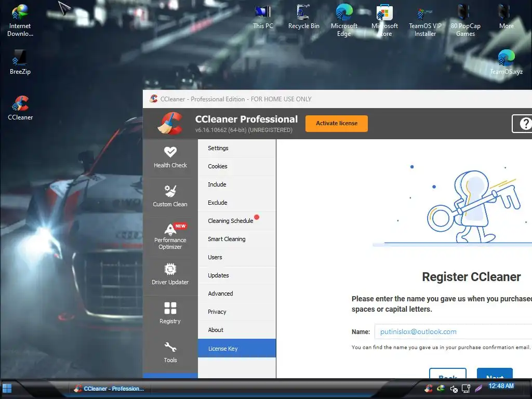
Task: Click the IDM icon in system tray
Action: tap(441, 388)
